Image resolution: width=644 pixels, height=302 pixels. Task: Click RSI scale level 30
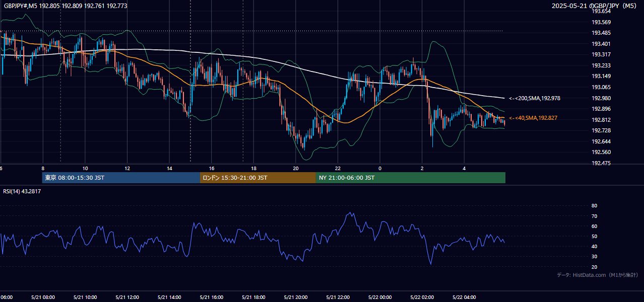click(x=595, y=257)
